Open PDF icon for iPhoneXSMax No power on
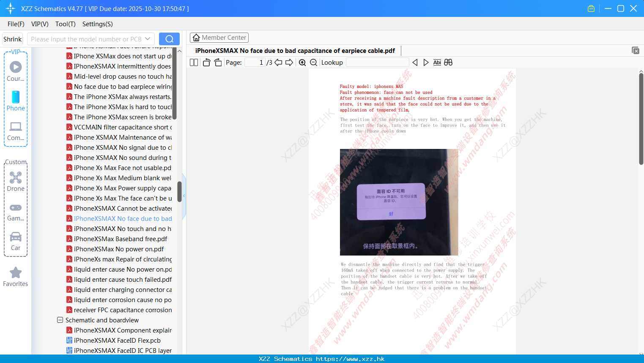This screenshot has width=644, height=363. coord(69,249)
